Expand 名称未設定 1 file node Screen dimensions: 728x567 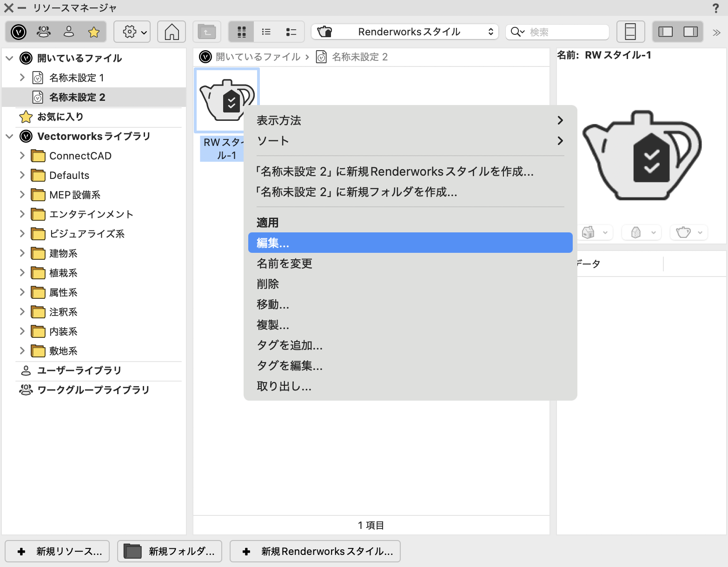tap(22, 77)
